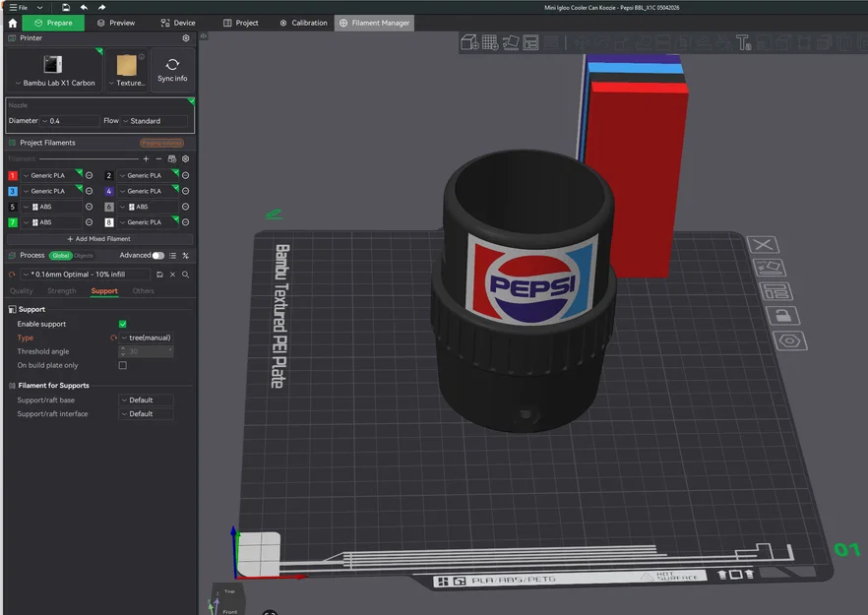Screen dimensions: 868x615
Task: Click the Purging volumes button
Action: (161, 143)
